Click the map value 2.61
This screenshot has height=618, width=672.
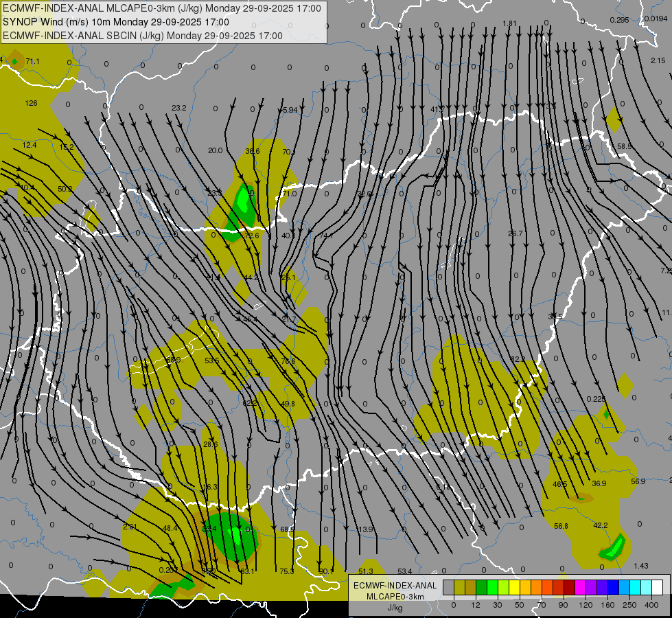click(130, 527)
